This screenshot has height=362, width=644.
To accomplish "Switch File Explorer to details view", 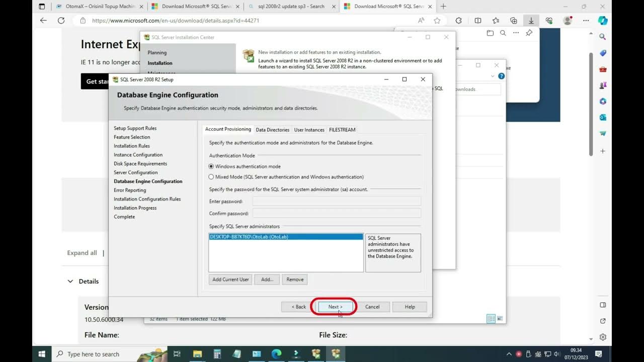I will click(491, 319).
